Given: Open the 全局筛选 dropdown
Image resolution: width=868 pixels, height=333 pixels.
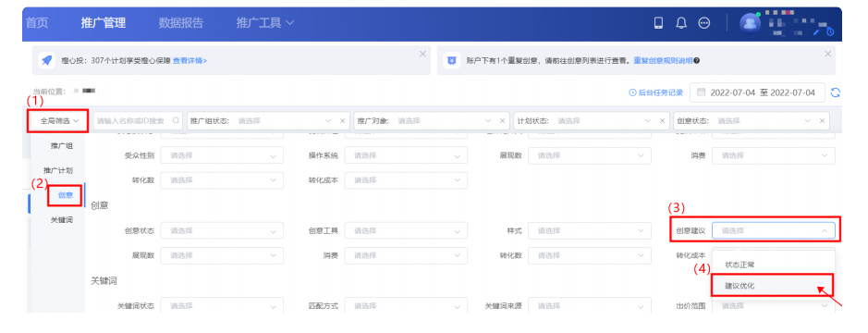Looking at the screenshot, I should 59,120.
